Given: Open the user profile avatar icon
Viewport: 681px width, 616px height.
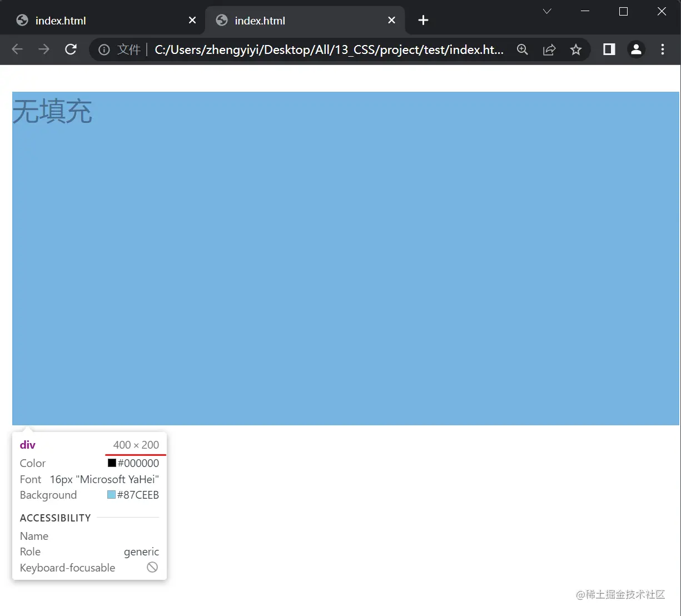Looking at the screenshot, I should [x=636, y=49].
